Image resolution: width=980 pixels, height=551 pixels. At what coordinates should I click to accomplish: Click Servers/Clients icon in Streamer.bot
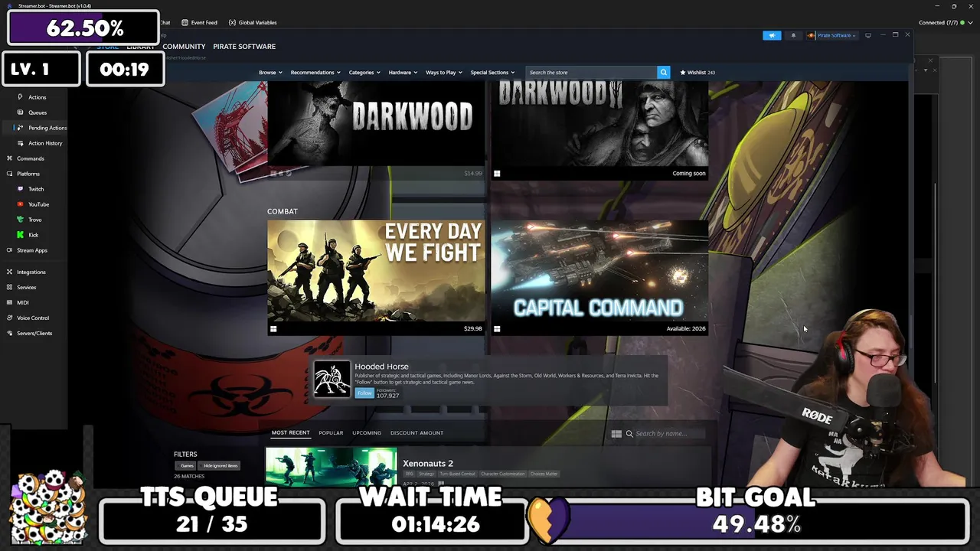click(x=9, y=333)
